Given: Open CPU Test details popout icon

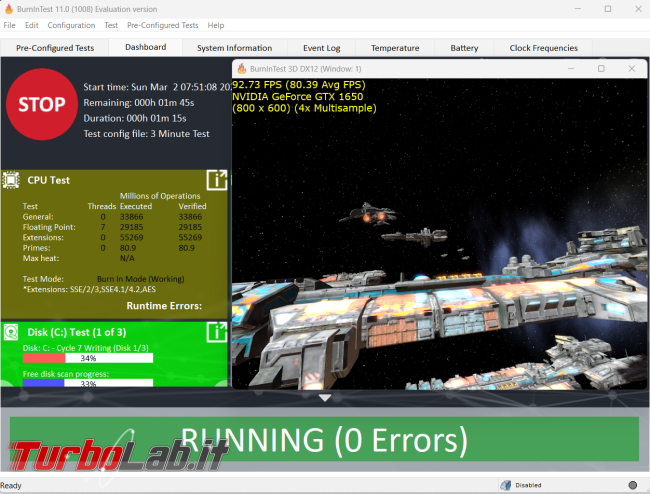Looking at the screenshot, I should (217, 180).
